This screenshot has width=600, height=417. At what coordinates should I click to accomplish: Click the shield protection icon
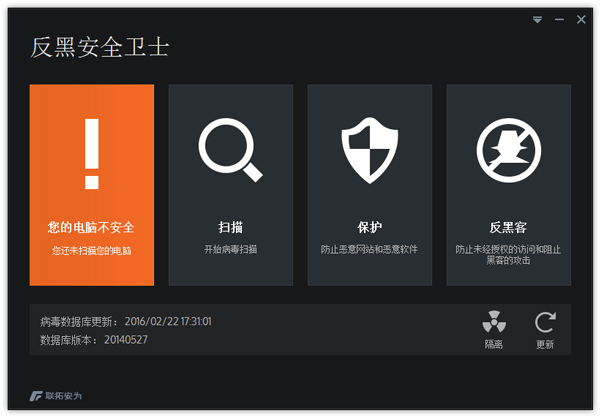point(370,150)
